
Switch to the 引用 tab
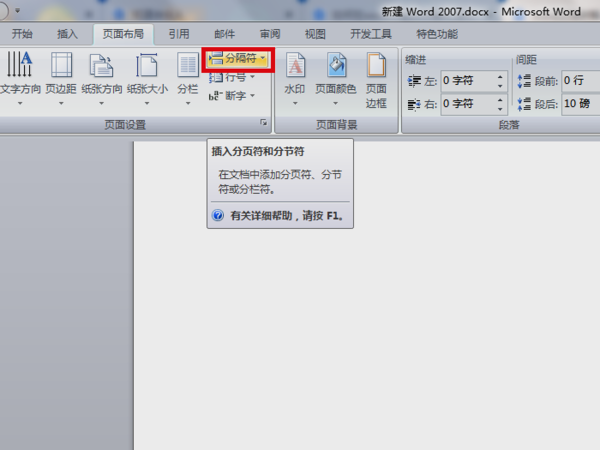tap(179, 34)
